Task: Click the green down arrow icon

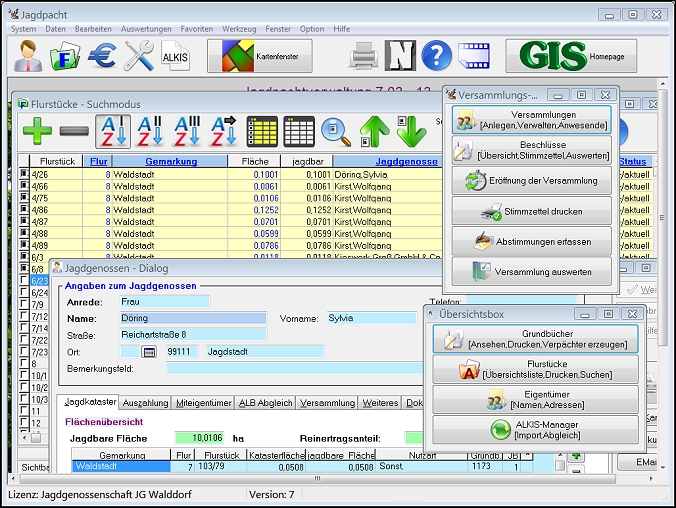Action: 411,132
